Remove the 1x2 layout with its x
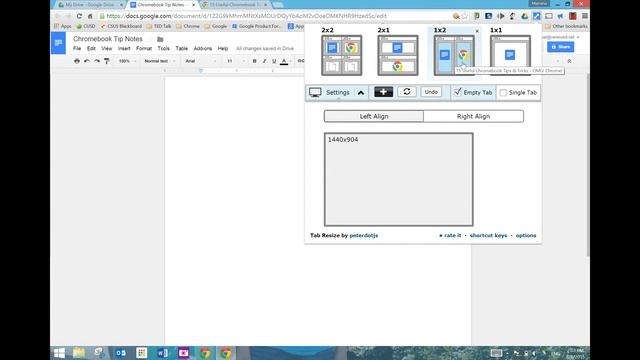The image size is (640, 360). [x=477, y=31]
